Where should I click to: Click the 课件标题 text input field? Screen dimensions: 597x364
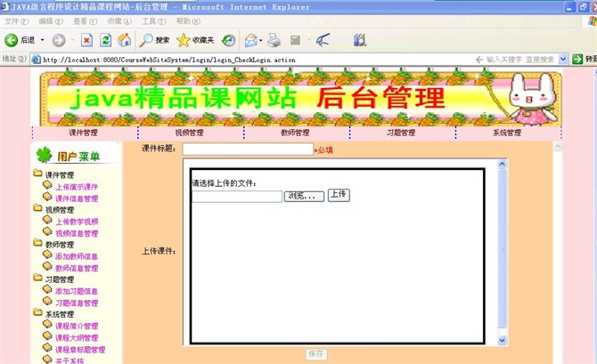coord(248,150)
